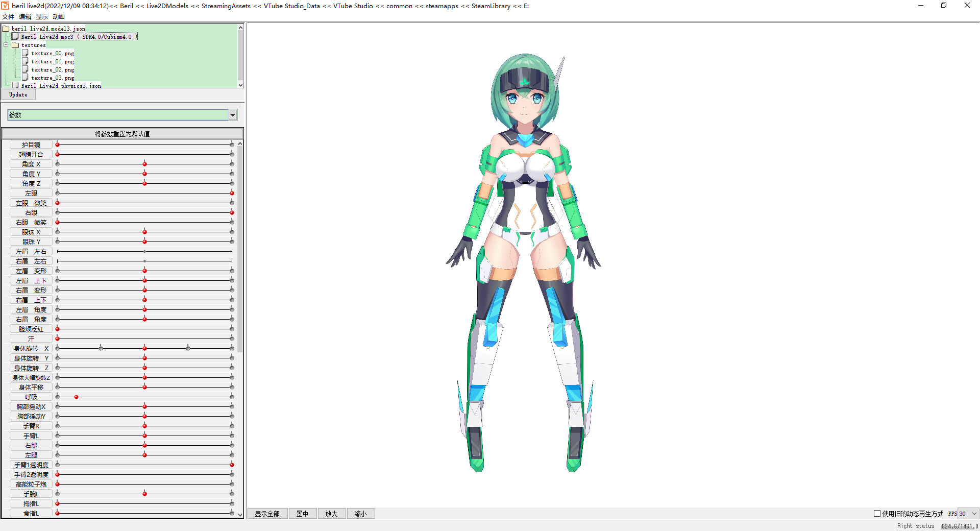Select the texture_01.png file icon
Image resolution: width=980 pixels, height=531 pixels.
(24, 61)
